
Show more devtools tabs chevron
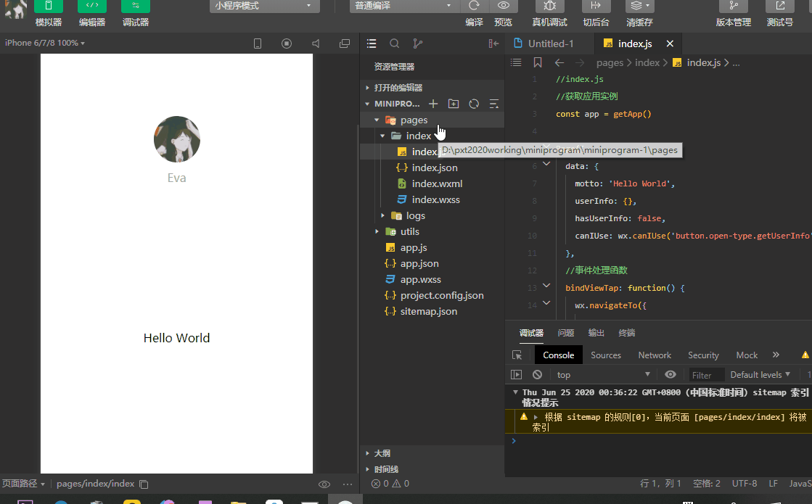tap(776, 355)
